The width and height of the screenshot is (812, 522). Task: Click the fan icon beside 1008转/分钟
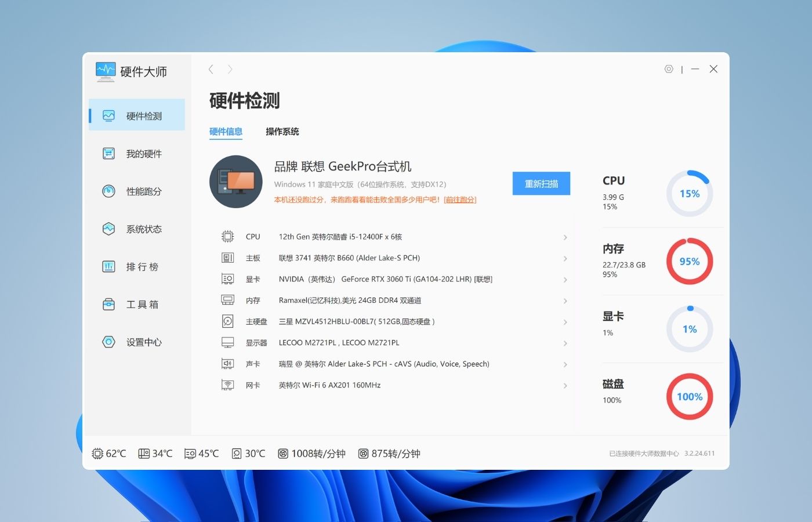click(x=283, y=454)
